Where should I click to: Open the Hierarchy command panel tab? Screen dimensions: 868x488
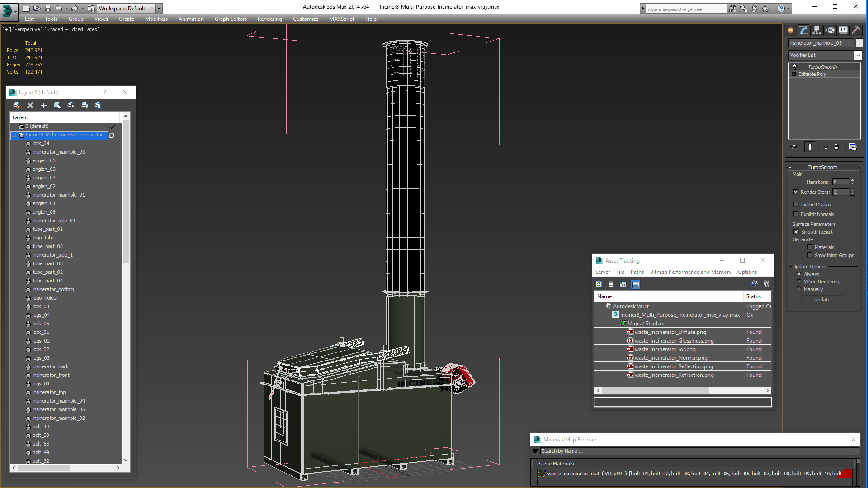(816, 30)
